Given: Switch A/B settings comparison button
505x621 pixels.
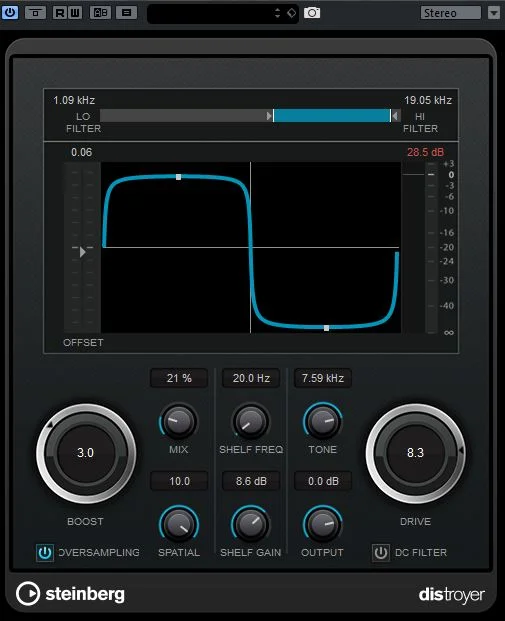Looking at the screenshot, I should point(101,13).
